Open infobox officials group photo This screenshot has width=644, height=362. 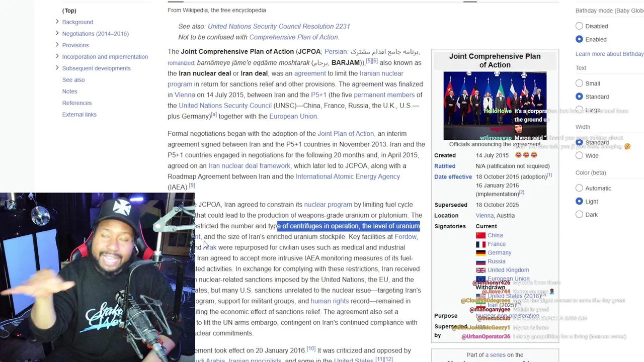[495, 106]
